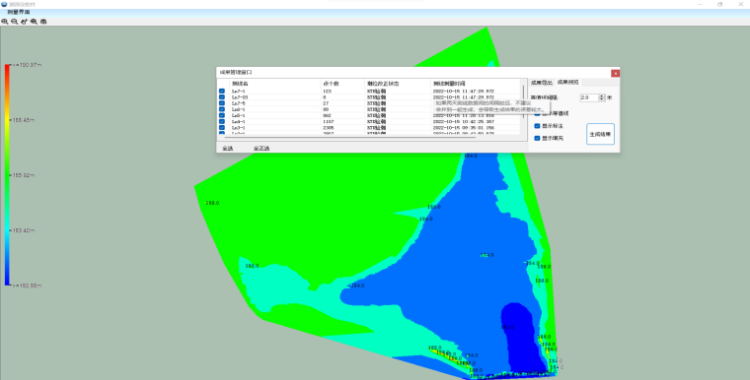
Task: Click the blue application logo in title bar
Action: click(x=4, y=4)
